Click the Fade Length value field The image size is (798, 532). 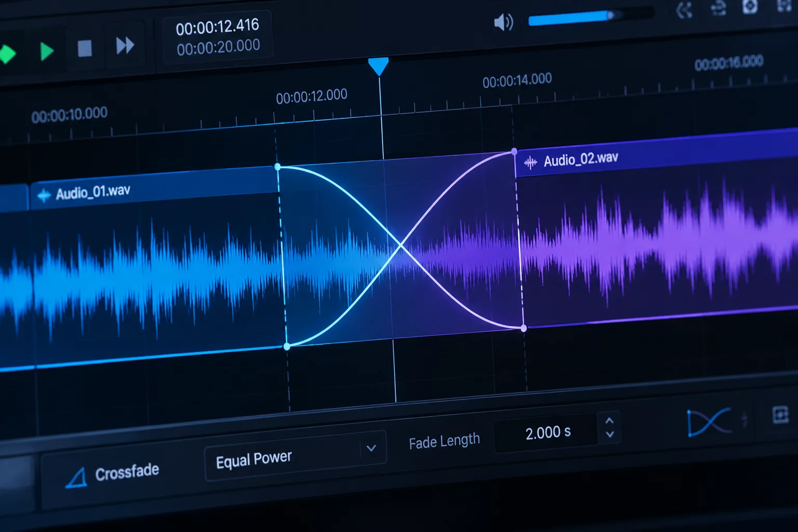click(x=547, y=432)
